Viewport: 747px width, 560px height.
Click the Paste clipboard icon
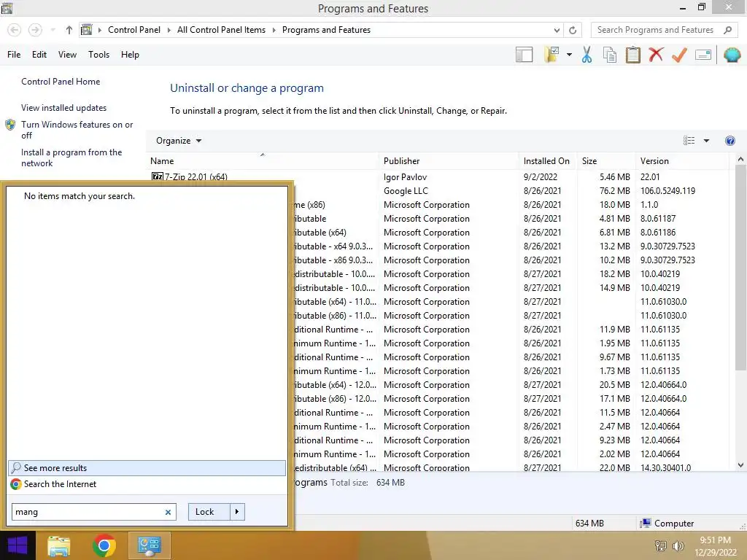(x=632, y=55)
